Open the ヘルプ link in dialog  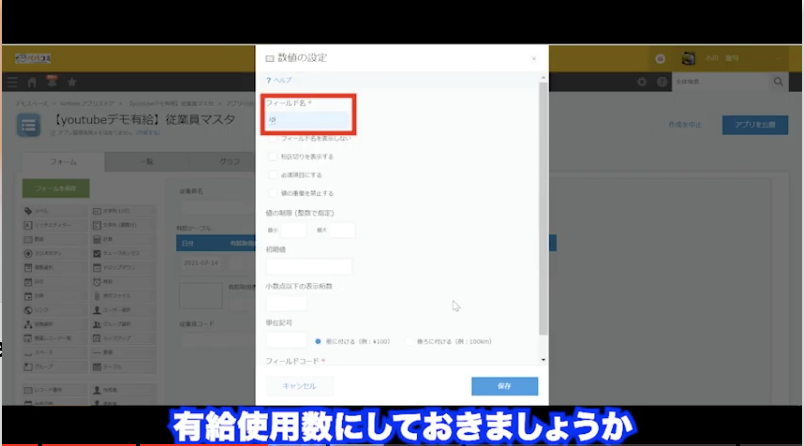tap(279, 80)
